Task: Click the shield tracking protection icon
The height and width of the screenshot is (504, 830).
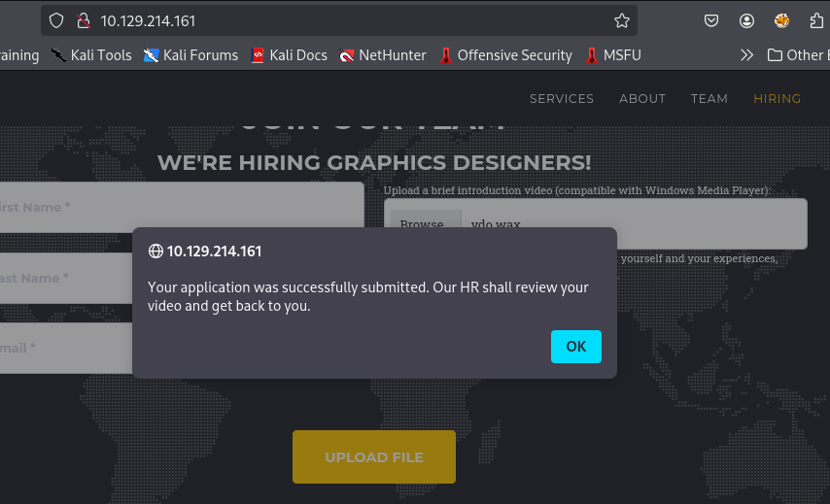Action: point(56,20)
